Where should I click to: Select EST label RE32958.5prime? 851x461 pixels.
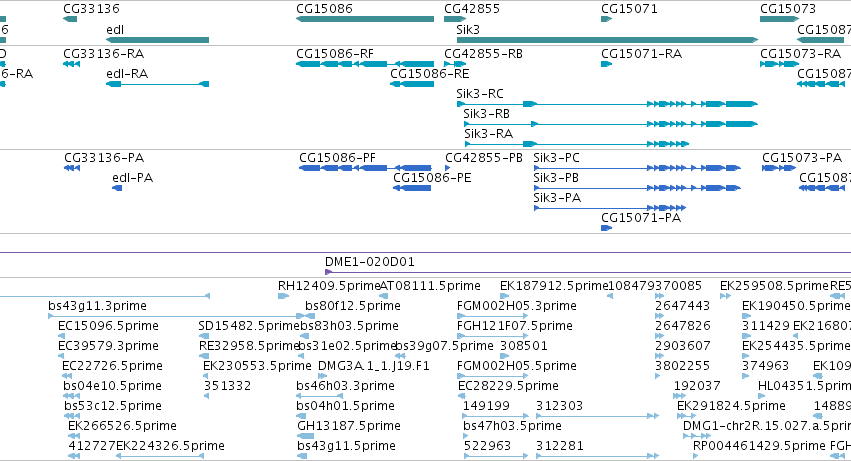tap(250, 346)
